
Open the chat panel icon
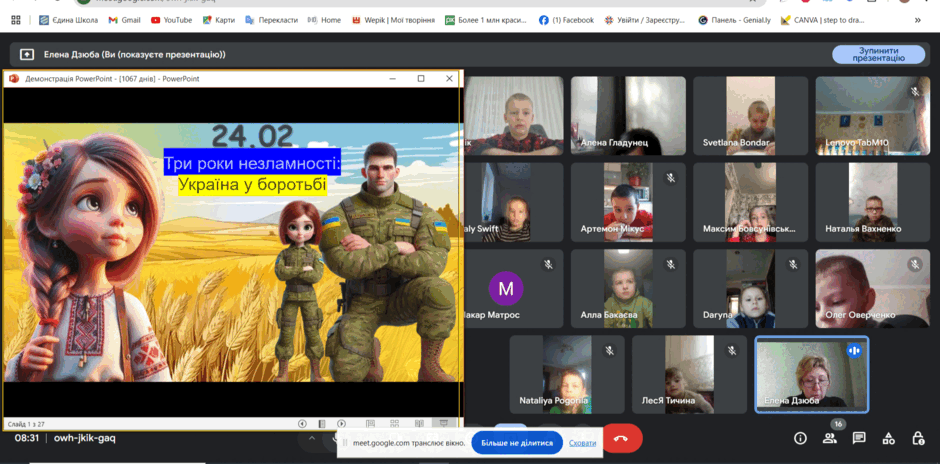tap(859, 438)
